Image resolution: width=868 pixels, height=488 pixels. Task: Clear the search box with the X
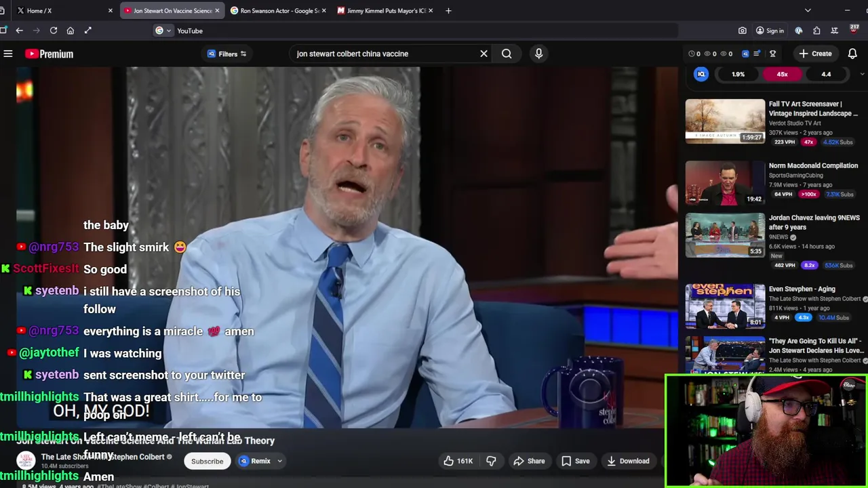pos(484,54)
